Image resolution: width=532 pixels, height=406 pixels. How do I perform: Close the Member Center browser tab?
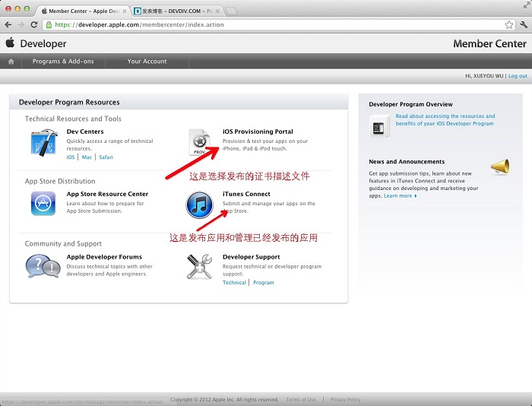click(x=125, y=11)
